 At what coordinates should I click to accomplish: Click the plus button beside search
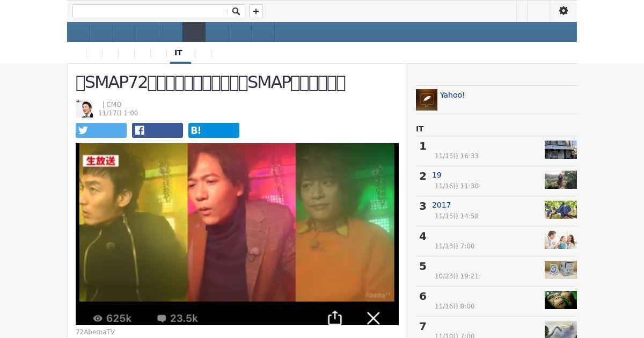tap(256, 11)
